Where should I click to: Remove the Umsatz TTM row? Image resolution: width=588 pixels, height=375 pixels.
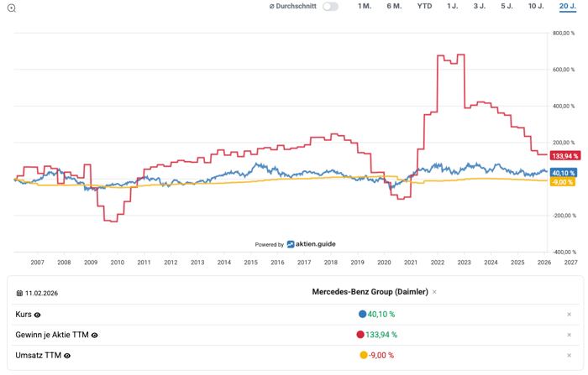click(569, 355)
